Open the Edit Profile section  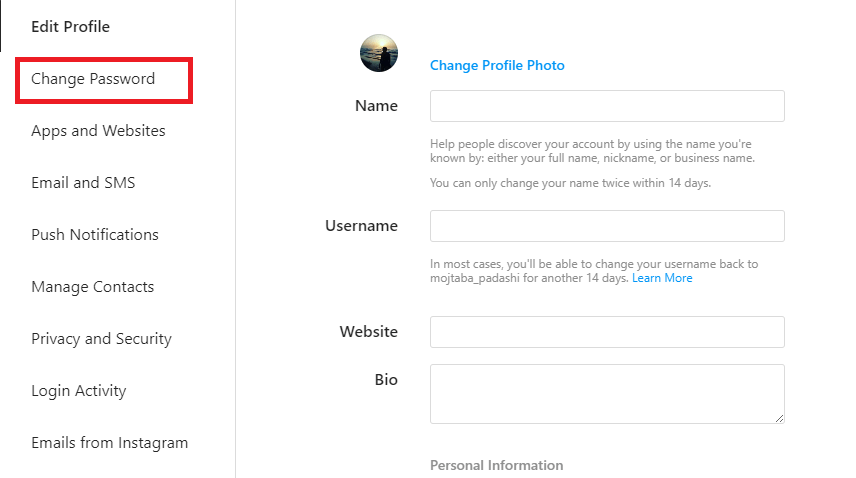click(70, 27)
